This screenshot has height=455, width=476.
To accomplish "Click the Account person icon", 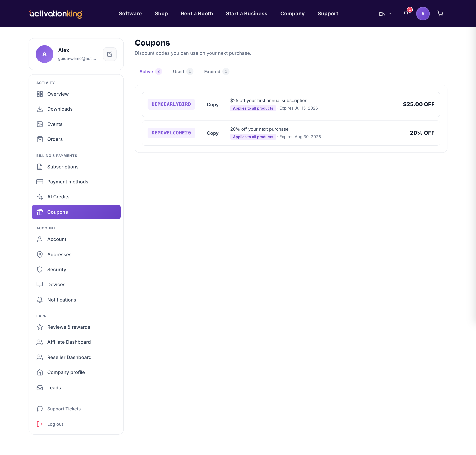I will (40, 239).
